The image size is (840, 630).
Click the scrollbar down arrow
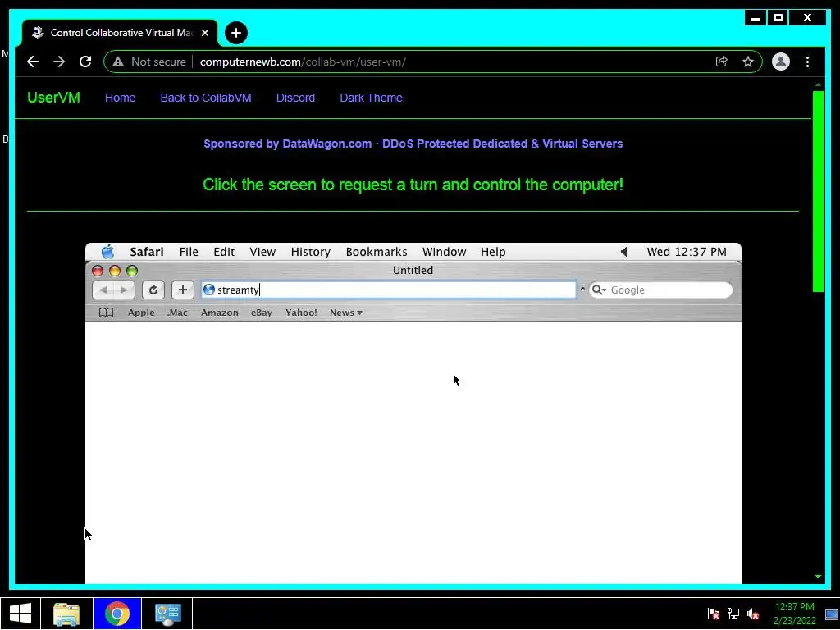point(818,577)
